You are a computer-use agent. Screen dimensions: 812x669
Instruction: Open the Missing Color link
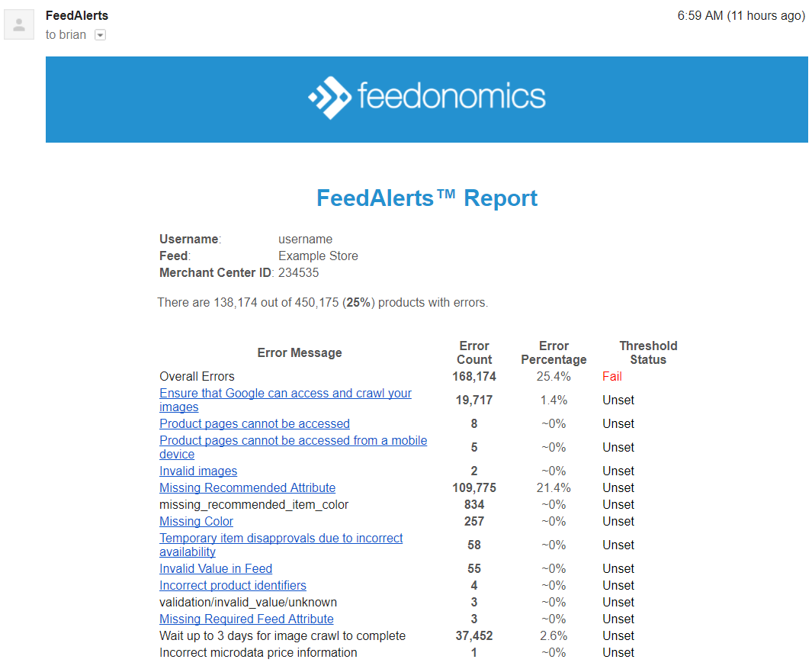pyautogui.click(x=196, y=521)
